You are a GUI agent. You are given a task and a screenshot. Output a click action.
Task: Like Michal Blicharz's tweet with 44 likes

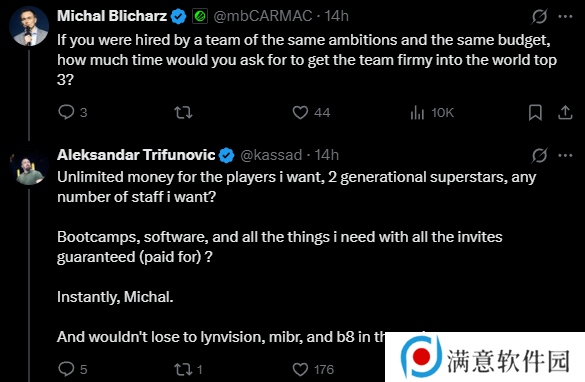coord(311,112)
